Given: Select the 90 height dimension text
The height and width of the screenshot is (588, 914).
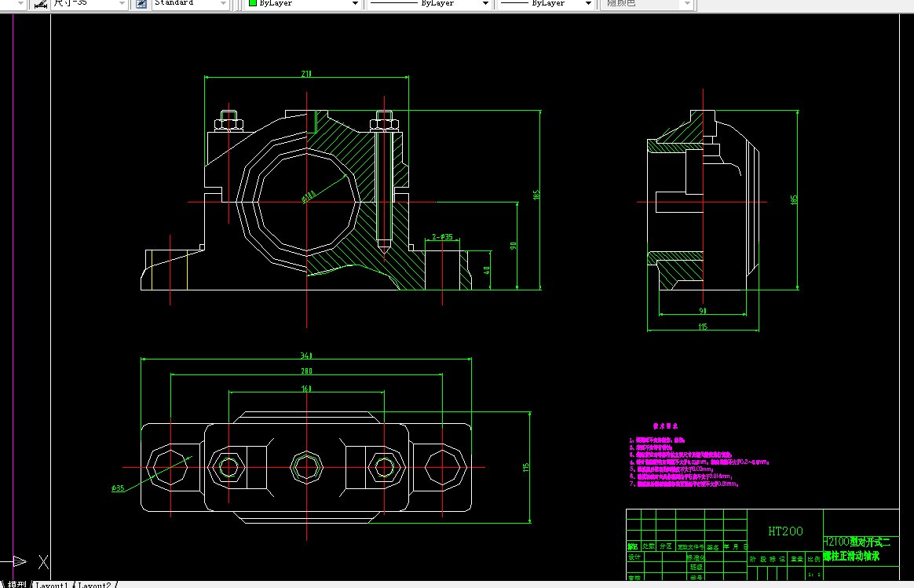Looking at the screenshot, I should click(x=513, y=246).
